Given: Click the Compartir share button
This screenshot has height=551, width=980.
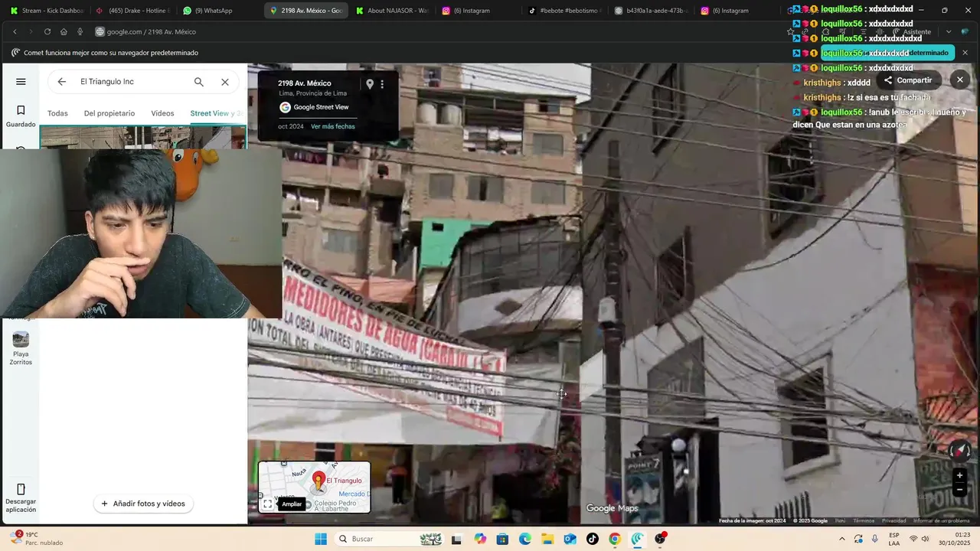Looking at the screenshot, I should coord(908,80).
